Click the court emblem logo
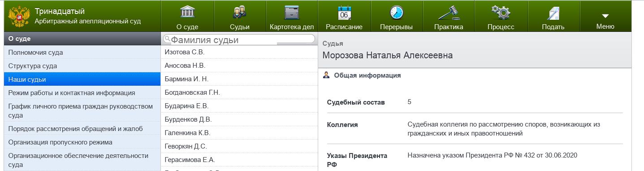This screenshot has width=644, height=171. click(19, 16)
